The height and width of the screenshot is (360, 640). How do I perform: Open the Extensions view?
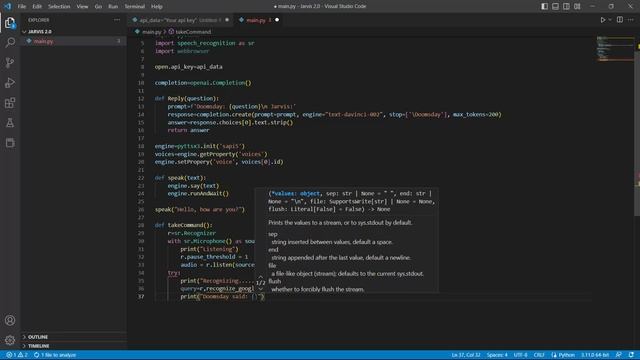10,102
